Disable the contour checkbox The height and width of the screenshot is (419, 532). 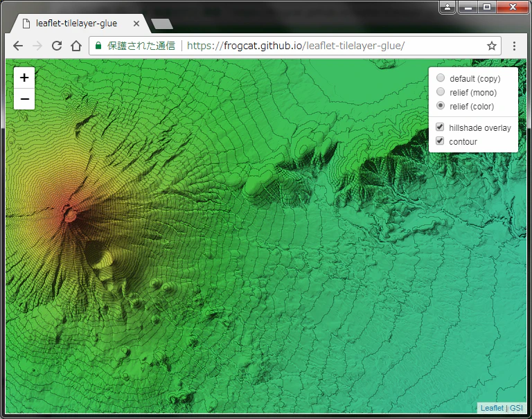click(440, 141)
